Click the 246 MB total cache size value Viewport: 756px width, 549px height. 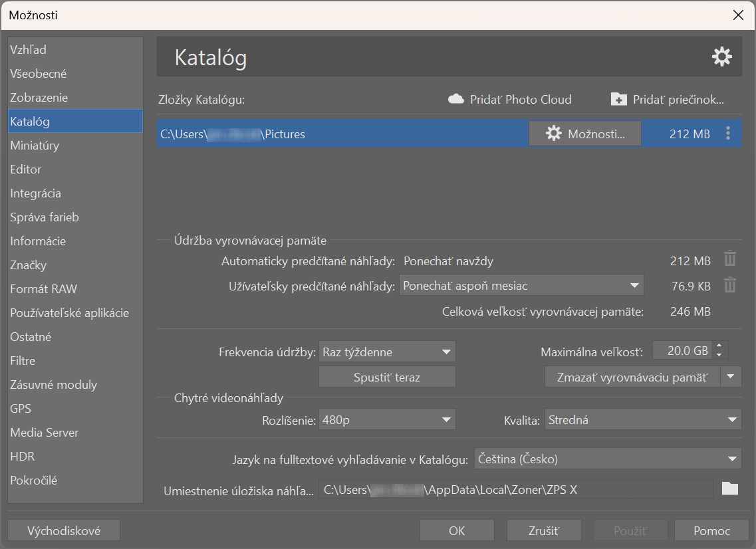click(x=690, y=311)
